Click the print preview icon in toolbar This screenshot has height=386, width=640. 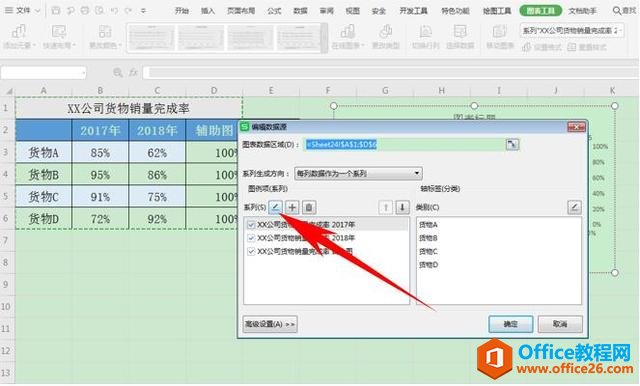99,10
